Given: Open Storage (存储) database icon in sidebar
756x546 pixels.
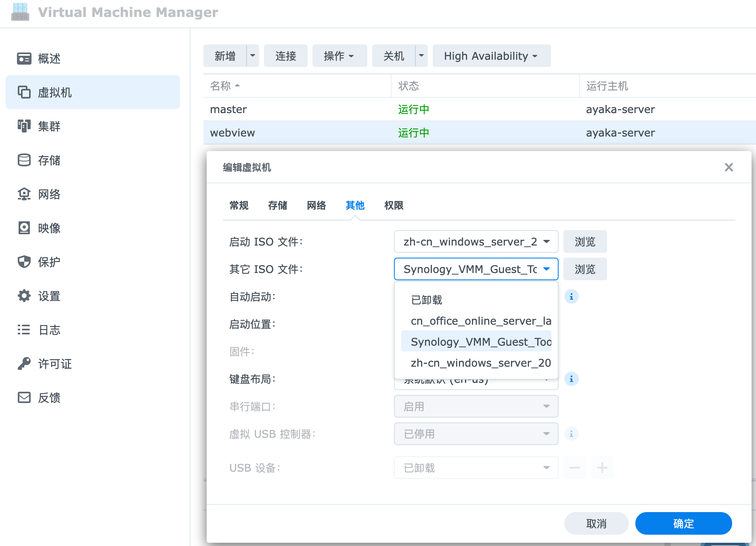Looking at the screenshot, I should pos(24,160).
